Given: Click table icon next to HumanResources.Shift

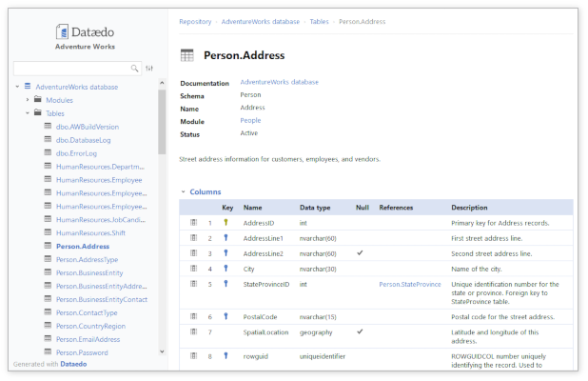Looking at the screenshot, I should coord(48,232).
